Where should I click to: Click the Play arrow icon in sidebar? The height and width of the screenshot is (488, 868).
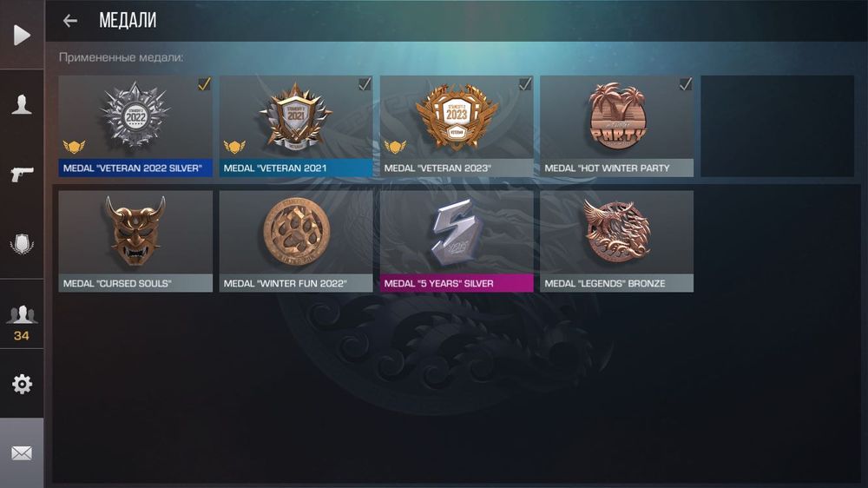coord(22,35)
